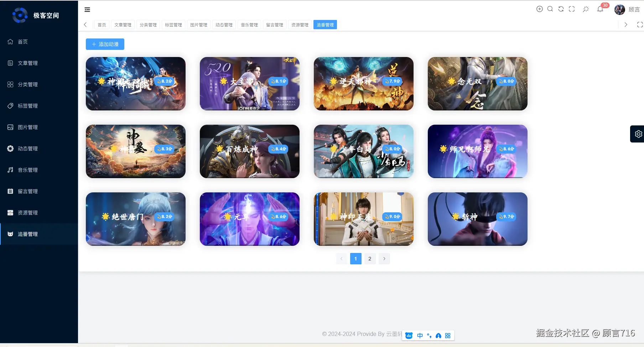
Task: Click the Baidu input method logo icon
Action: 409,336
